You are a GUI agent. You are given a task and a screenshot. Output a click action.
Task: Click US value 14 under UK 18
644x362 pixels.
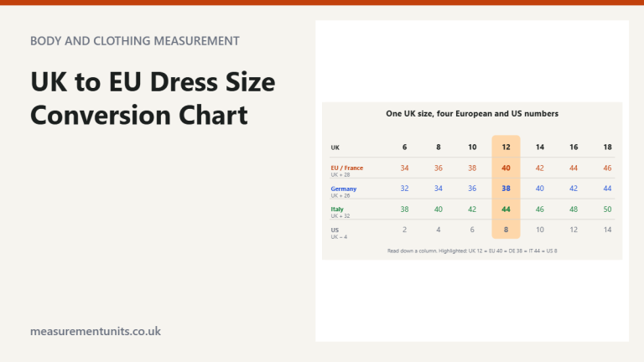point(607,230)
